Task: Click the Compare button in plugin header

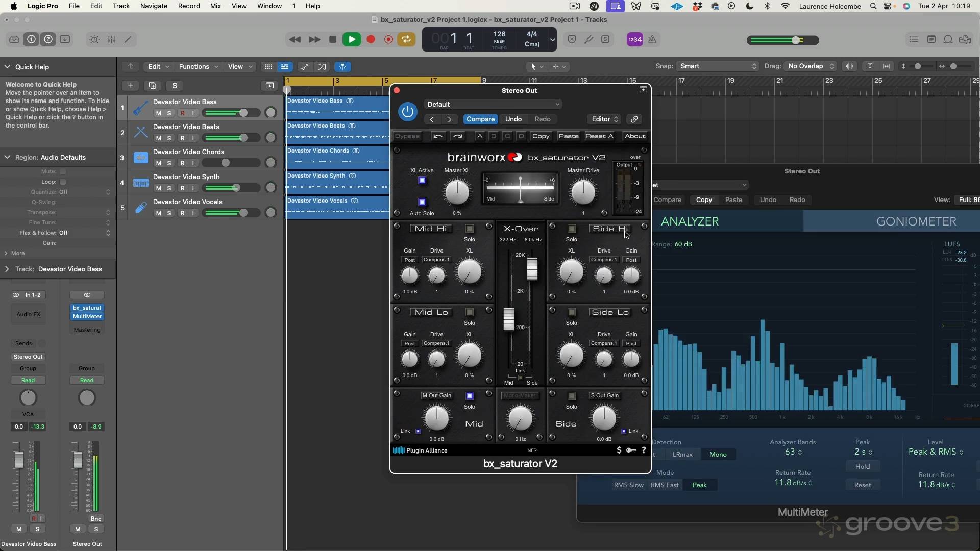Action: 480,119
